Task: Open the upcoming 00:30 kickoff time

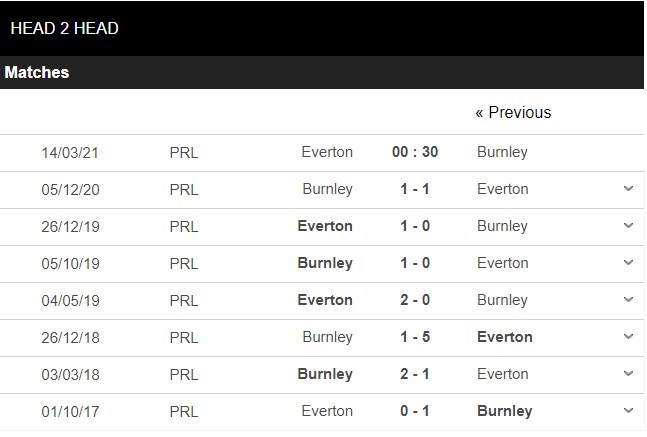Action: pyautogui.click(x=415, y=152)
